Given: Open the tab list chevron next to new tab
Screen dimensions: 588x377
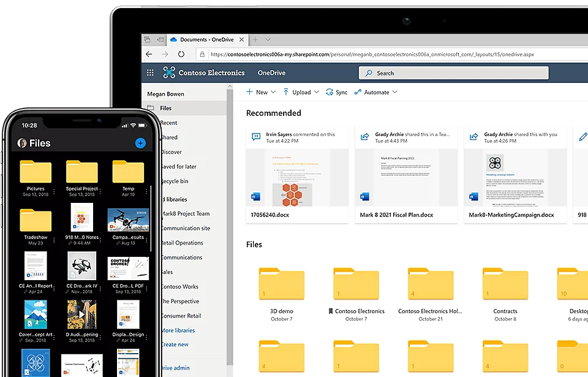Looking at the screenshot, I should tap(268, 39).
